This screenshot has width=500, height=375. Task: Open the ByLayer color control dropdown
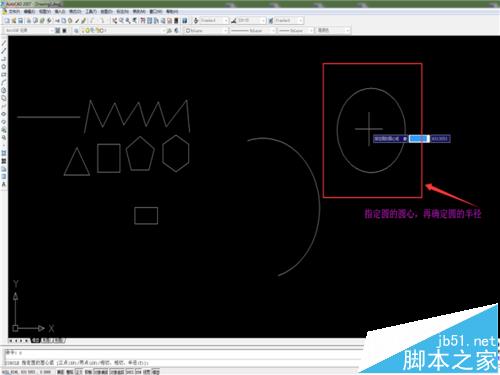(x=206, y=30)
